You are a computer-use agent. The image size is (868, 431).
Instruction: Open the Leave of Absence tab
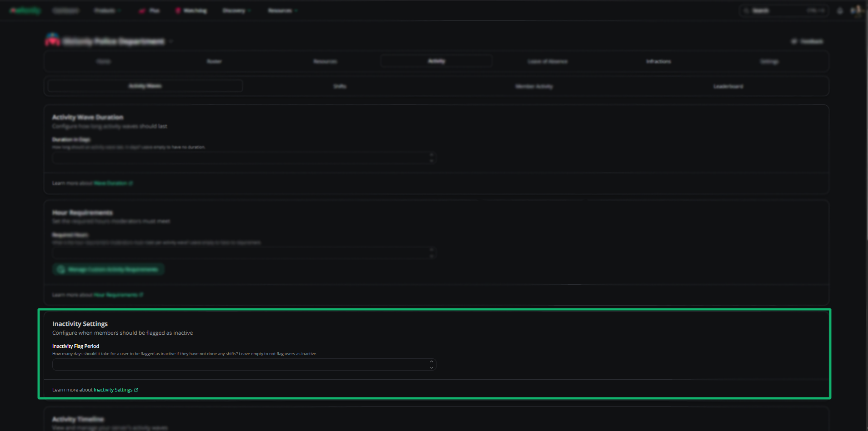547,61
